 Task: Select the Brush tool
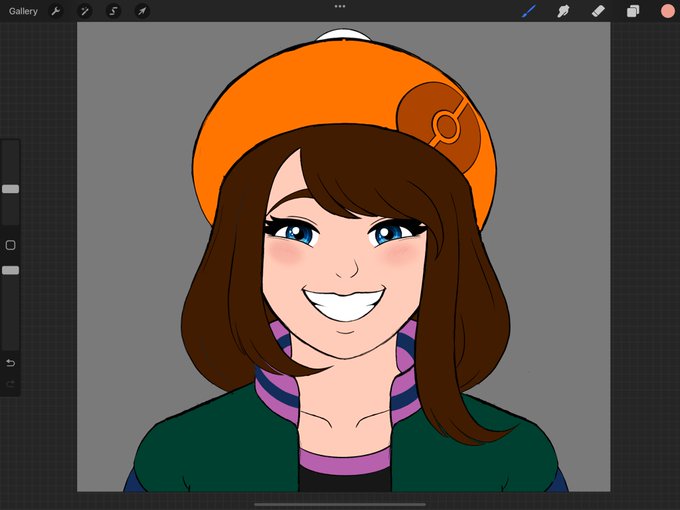point(529,11)
